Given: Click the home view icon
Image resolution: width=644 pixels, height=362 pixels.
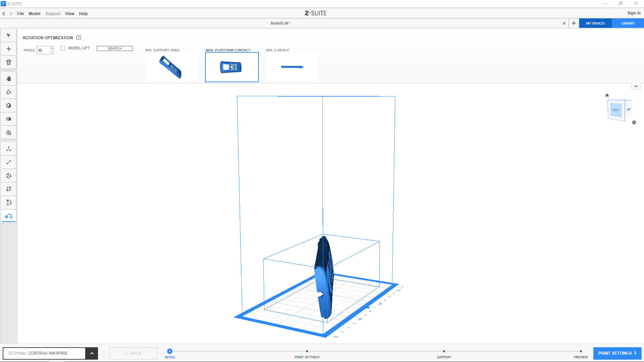Looking at the screenshot, I should [607, 95].
